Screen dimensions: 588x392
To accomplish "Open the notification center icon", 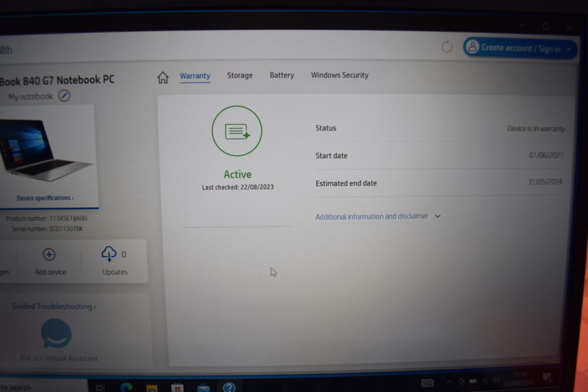I will coord(547,377).
